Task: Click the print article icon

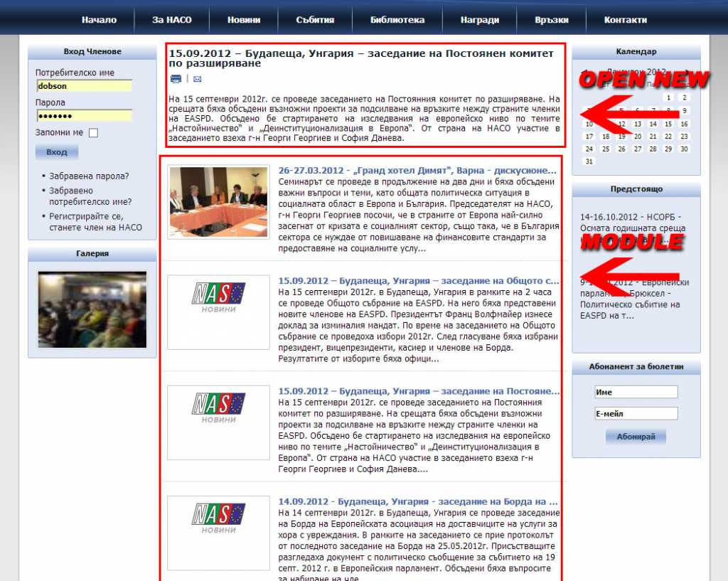Action: click(176, 79)
